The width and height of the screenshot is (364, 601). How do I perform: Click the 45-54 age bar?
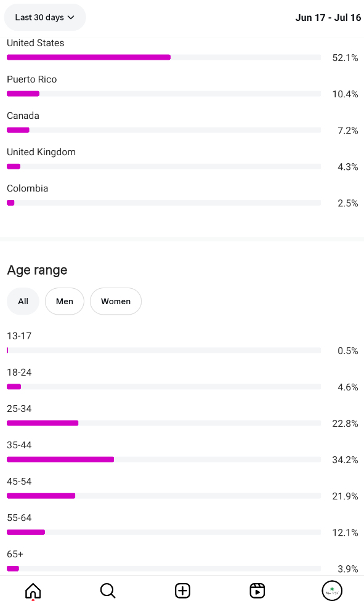[x=164, y=496]
